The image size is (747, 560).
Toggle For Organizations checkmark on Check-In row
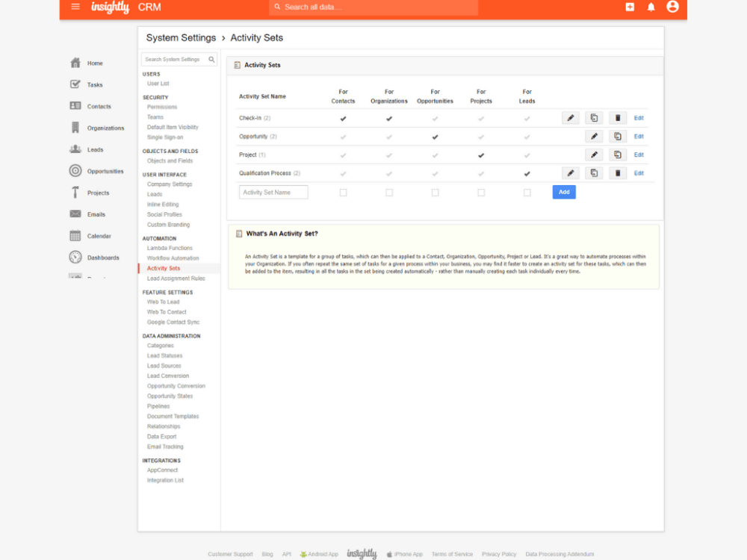389,119
